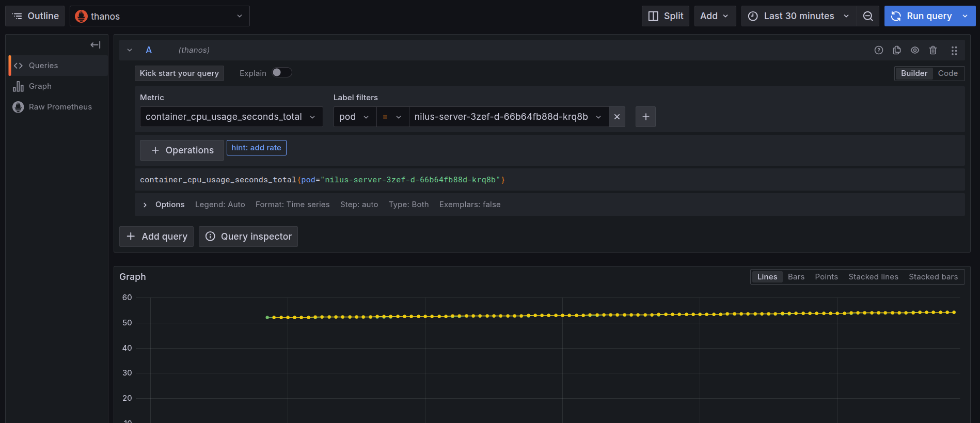
Task: Click the Run query button
Action: [x=922, y=16]
